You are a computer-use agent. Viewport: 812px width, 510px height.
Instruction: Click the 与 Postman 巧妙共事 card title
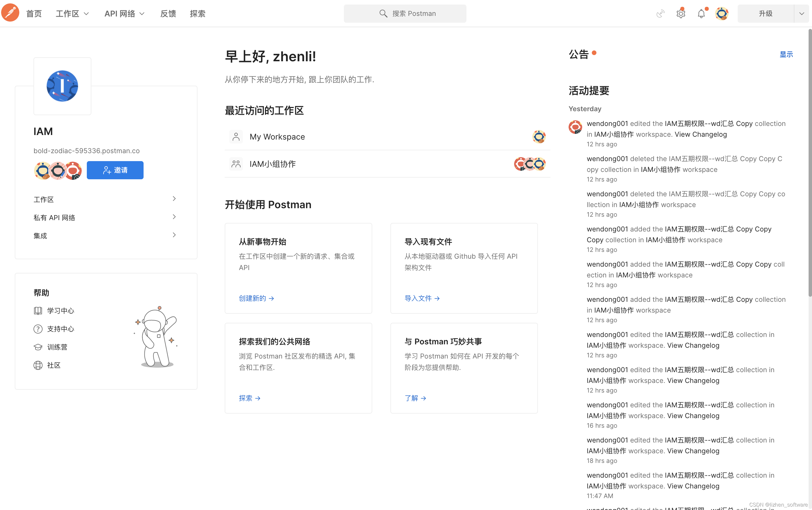pyautogui.click(x=443, y=342)
